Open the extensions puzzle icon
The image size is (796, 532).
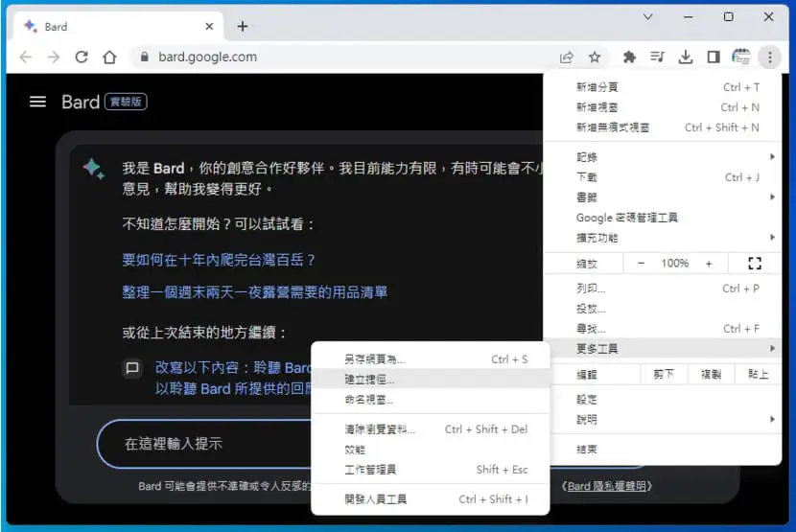click(629, 57)
